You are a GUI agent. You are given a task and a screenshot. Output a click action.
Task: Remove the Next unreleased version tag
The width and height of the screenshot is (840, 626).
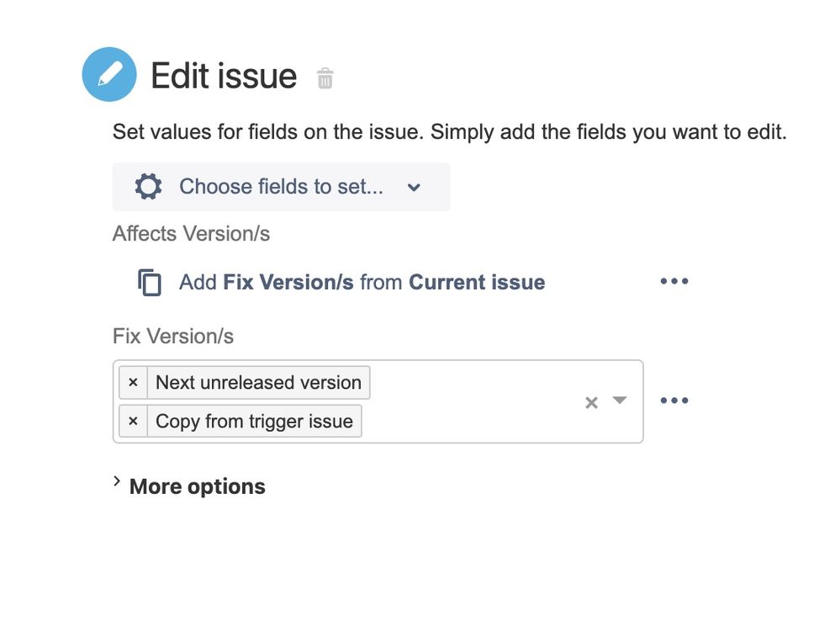point(134,382)
